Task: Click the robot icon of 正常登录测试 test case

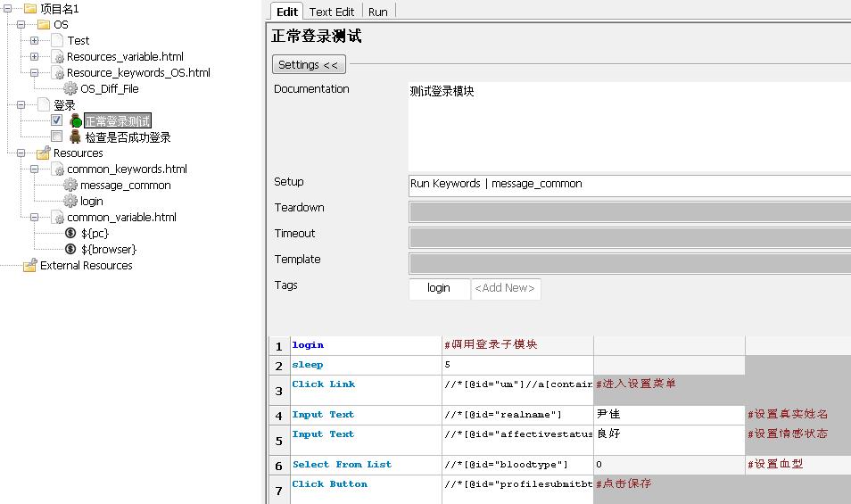Action: pos(76,121)
